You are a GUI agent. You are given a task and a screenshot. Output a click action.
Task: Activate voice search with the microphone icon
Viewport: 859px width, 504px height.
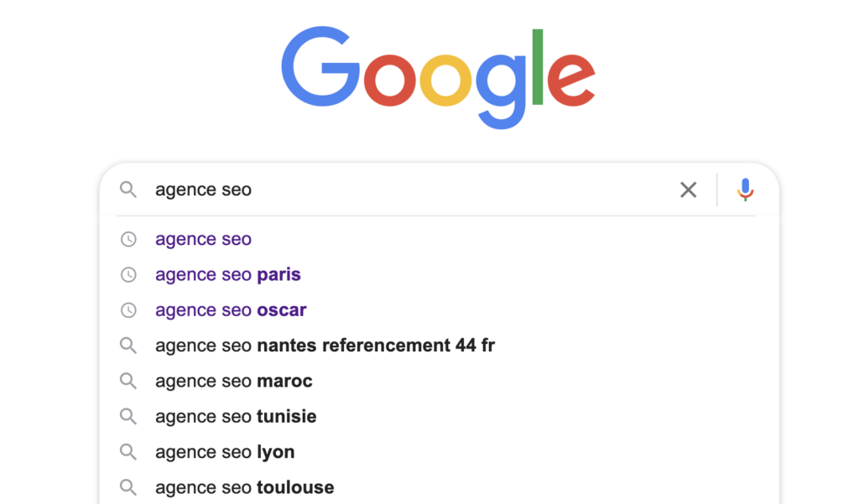click(745, 190)
